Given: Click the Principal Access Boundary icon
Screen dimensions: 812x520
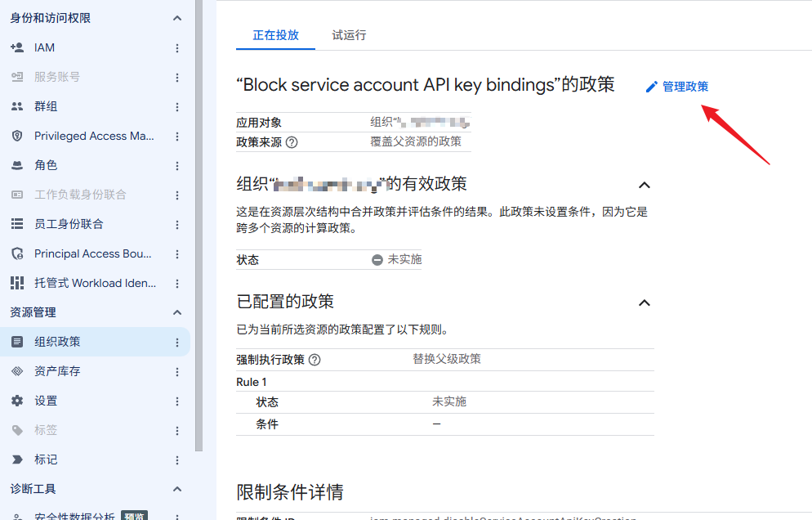Looking at the screenshot, I should [x=17, y=253].
